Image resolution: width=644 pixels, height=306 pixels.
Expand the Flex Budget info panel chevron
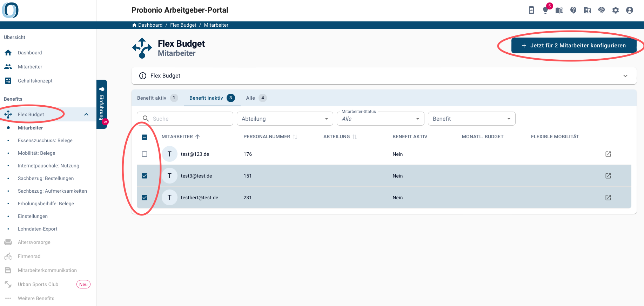coord(625,76)
